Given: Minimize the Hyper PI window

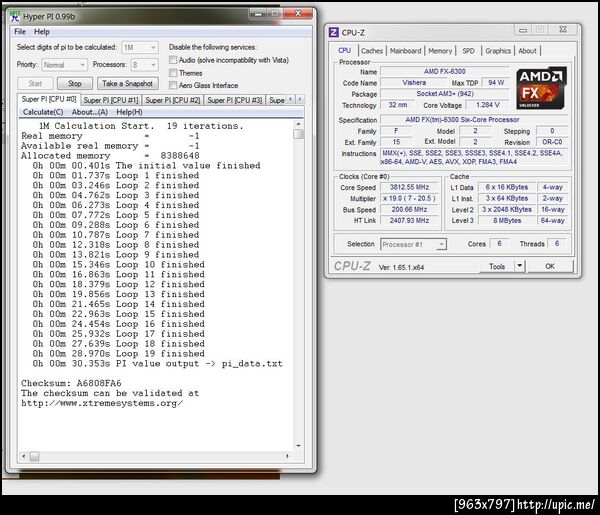Looking at the screenshot, I should point(258,14).
